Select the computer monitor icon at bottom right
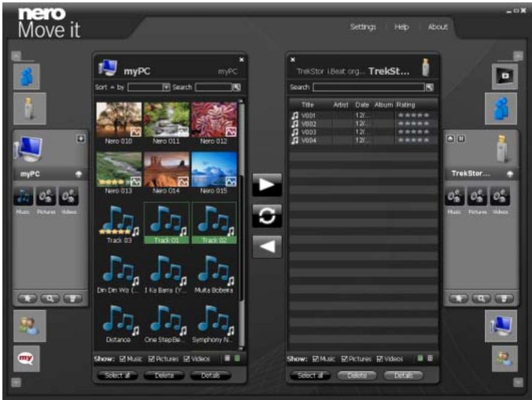 point(501,326)
